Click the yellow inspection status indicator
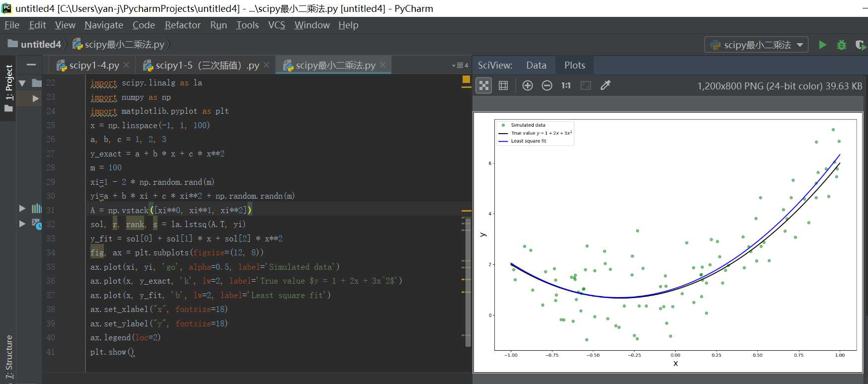Image resolution: width=868 pixels, height=384 pixels. [466, 79]
